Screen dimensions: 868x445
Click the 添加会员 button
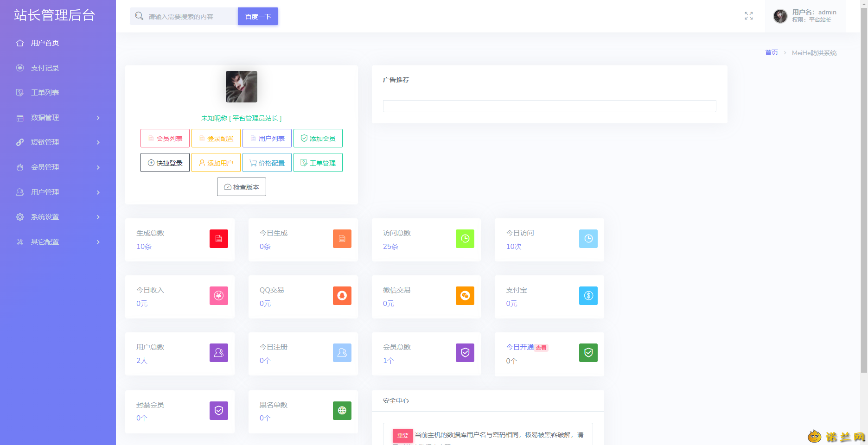click(318, 138)
